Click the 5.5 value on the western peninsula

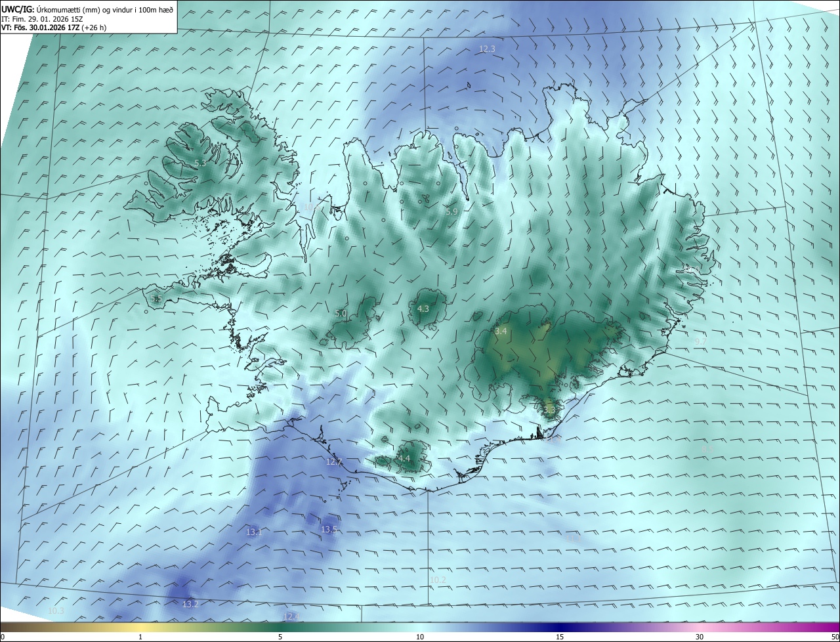tap(156, 299)
